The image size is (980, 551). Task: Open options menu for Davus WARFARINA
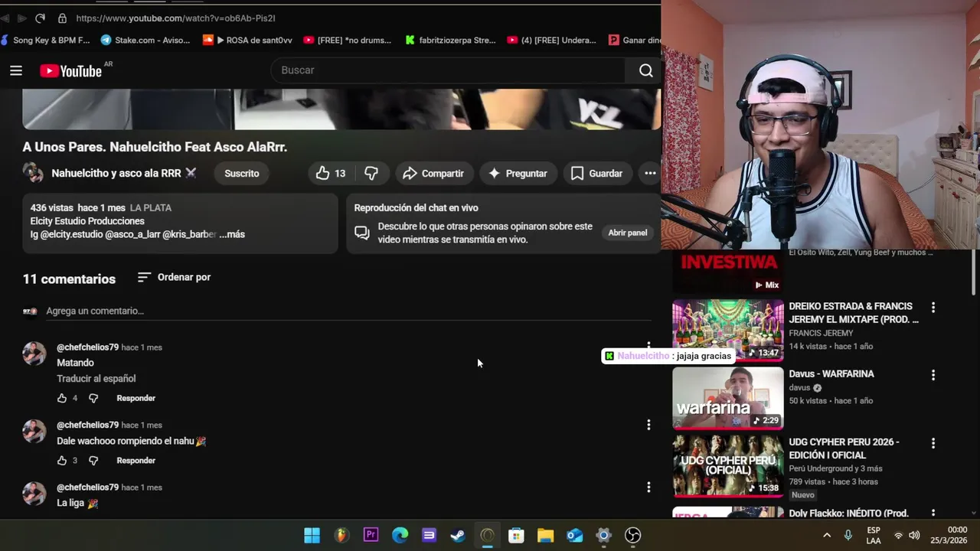933,375
